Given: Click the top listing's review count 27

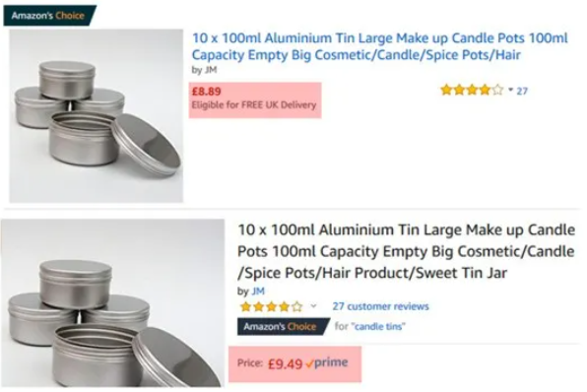Looking at the screenshot, I should pos(522,91).
